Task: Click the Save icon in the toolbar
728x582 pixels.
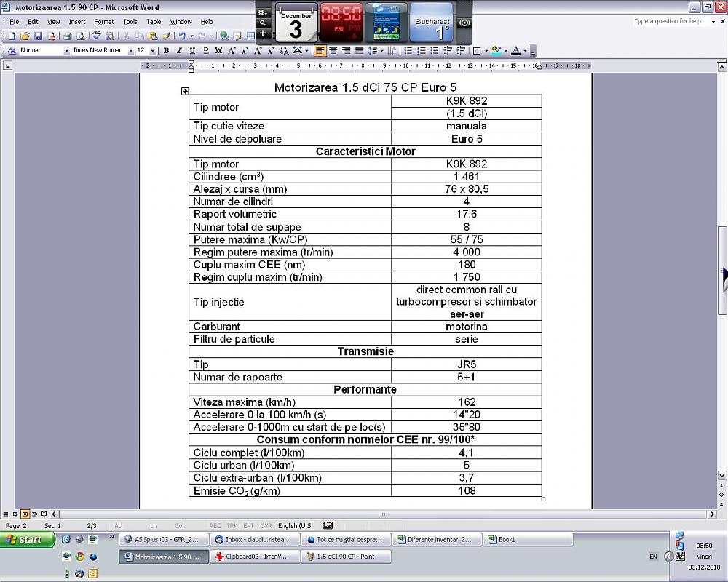Action: (37, 36)
